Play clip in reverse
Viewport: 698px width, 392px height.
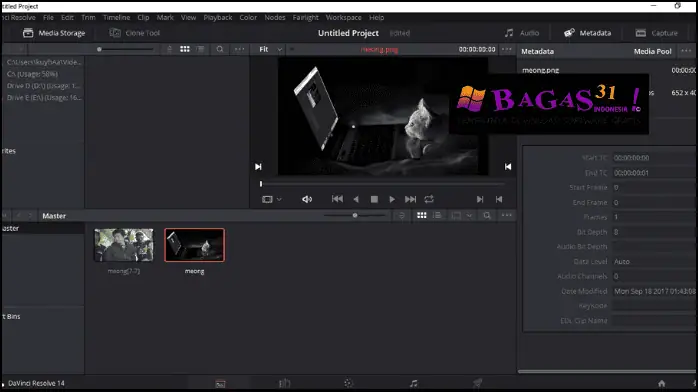(x=356, y=199)
